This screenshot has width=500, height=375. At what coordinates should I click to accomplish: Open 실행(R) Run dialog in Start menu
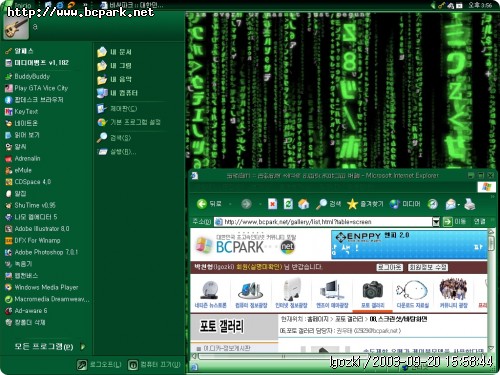(x=117, y=152)
